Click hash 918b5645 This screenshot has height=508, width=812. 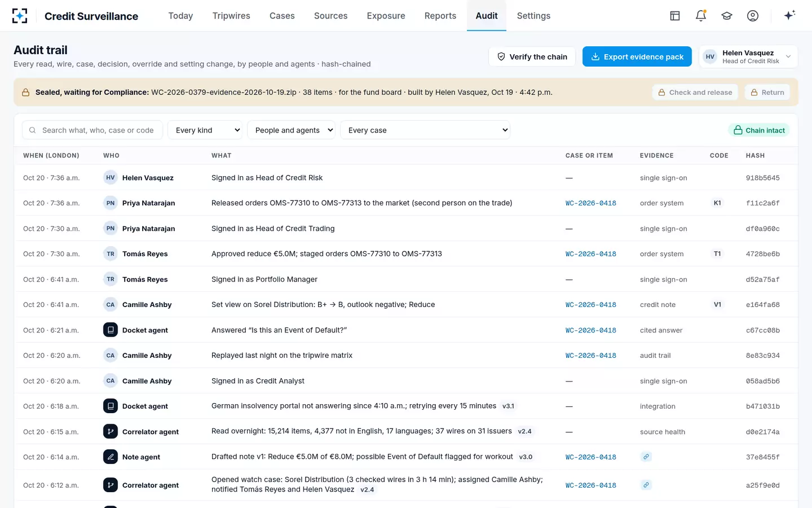click(x=762, y=178)
